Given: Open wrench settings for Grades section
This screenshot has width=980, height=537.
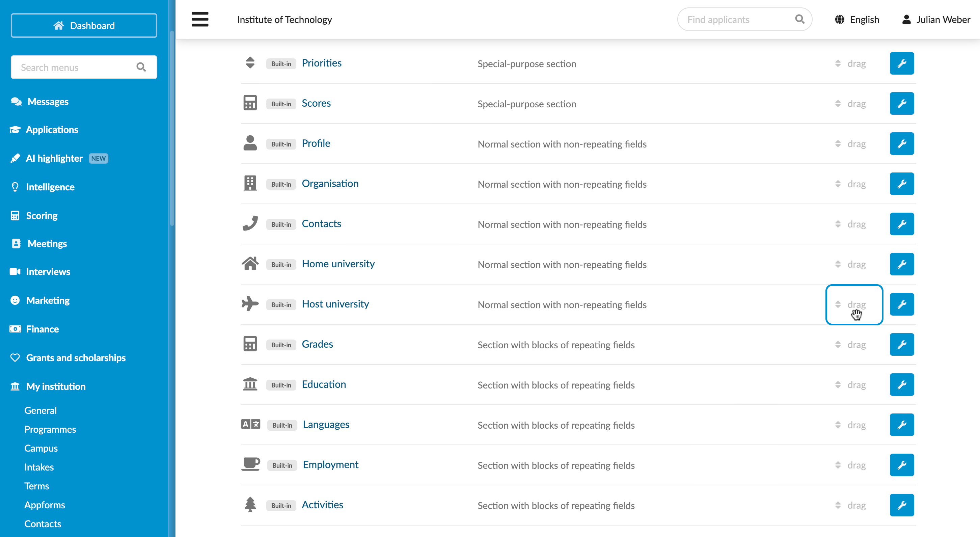Looking at the screenshot, I should tap(902, 344).
